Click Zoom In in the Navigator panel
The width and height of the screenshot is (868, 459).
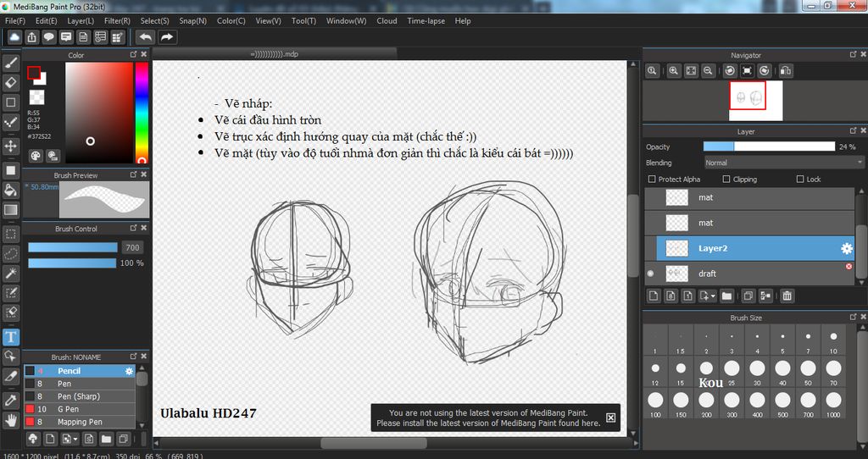coord(673,71)
